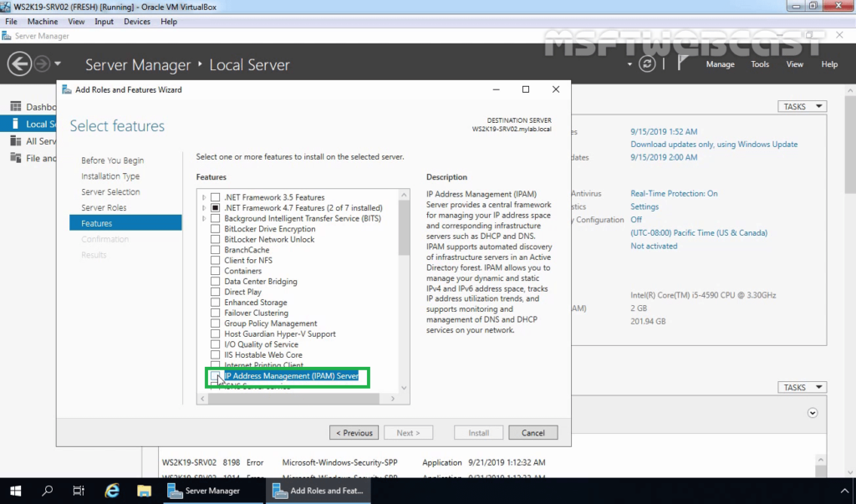The width and height of the screenshot is (856, 504).
Task: Click the features list vertical scrollbar thumb
Action: pos(404,227)
